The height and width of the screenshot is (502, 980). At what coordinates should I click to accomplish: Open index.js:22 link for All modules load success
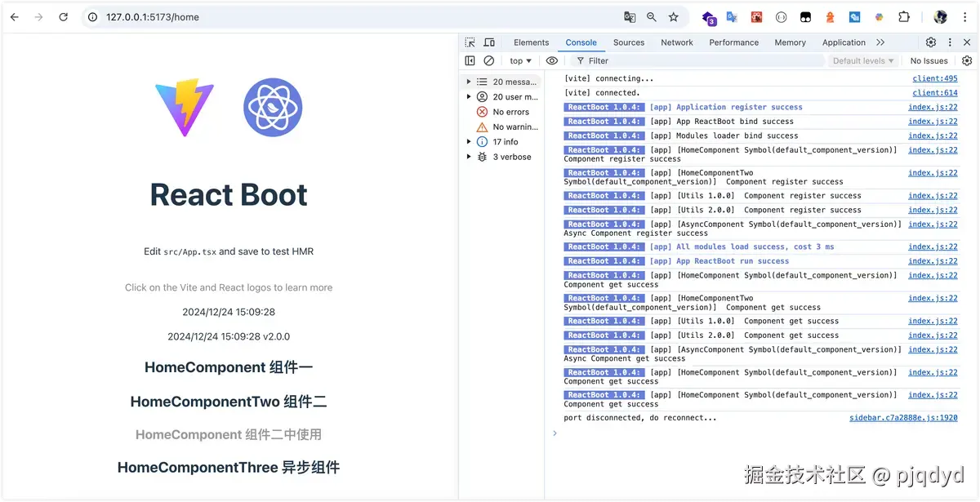(x=933, y=247)
